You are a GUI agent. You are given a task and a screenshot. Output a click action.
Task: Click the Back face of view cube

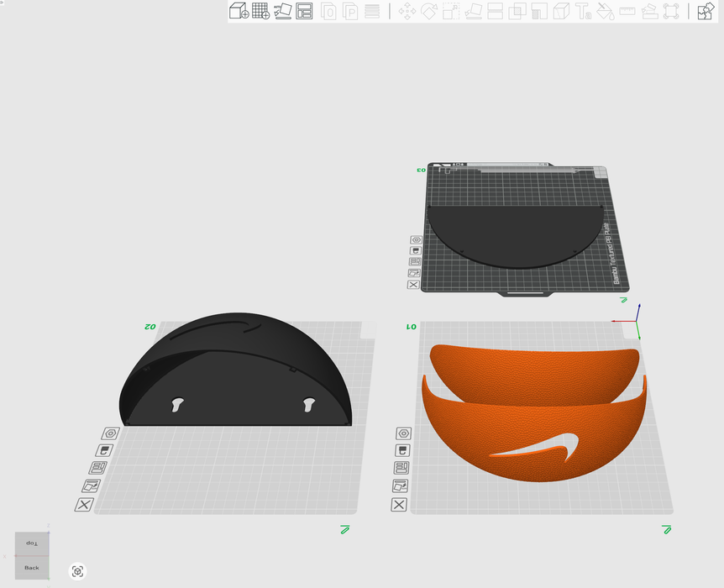pos(32,567)
